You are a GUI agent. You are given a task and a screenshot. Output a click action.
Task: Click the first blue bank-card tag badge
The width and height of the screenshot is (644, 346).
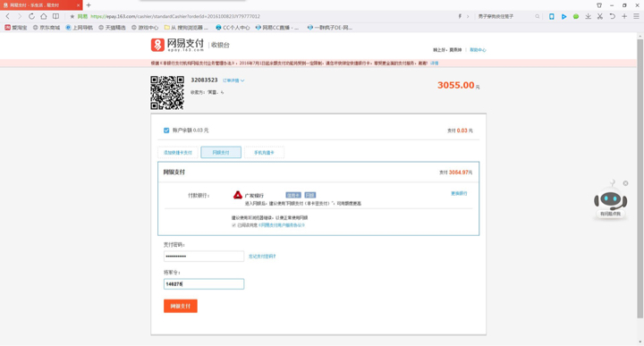293,195
